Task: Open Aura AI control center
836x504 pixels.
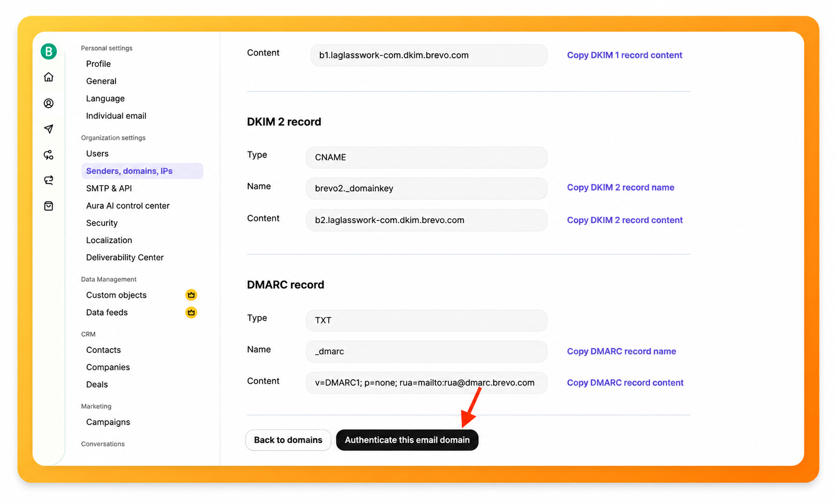Action: tap(128, 205)
